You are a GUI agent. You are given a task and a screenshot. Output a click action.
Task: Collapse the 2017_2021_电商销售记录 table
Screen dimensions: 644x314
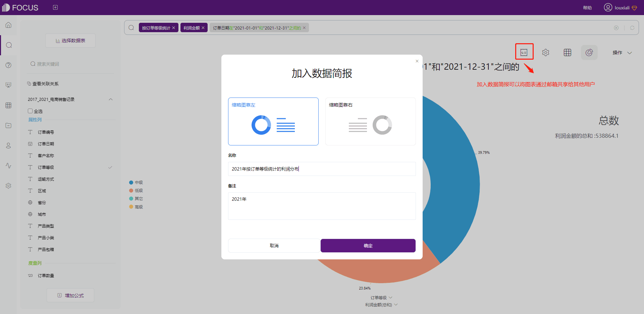tap(111, 99)
